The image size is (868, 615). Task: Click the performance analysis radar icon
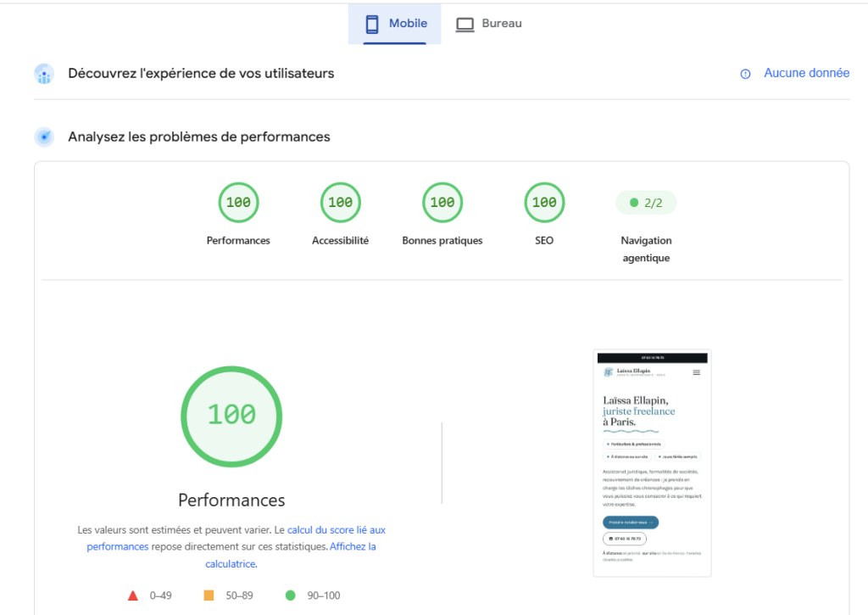tap(44, 137)
